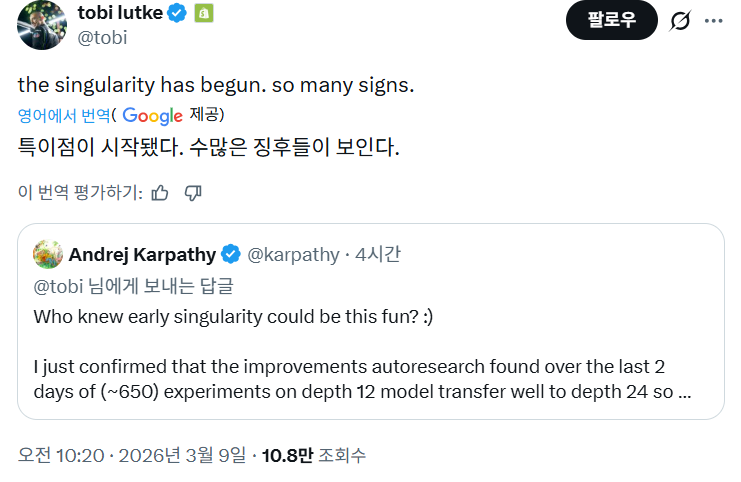The width and height of the screenshot is (741, 482).
Task: Click Andrej Karpathy's verified badge
Action: pos(230,254)
